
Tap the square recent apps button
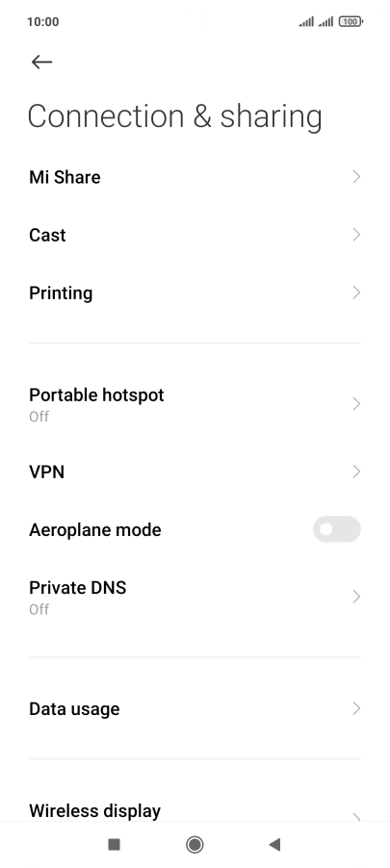pos(114,844)
